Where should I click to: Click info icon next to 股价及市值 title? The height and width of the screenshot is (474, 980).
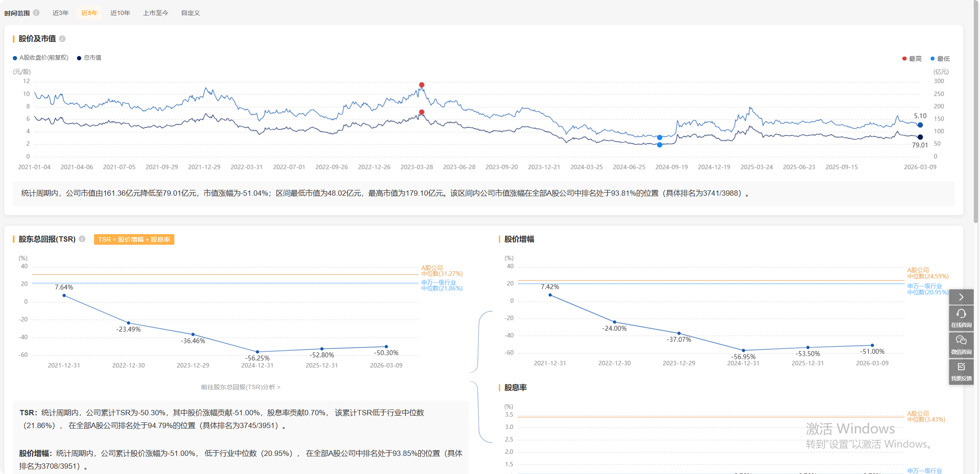[62, 39]
